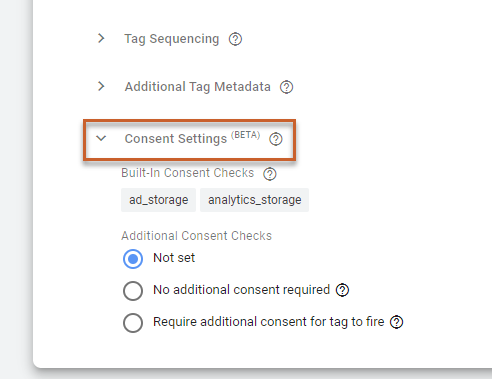Open help for Require additional consent option

pyautogui.click(x=397, y=322)
